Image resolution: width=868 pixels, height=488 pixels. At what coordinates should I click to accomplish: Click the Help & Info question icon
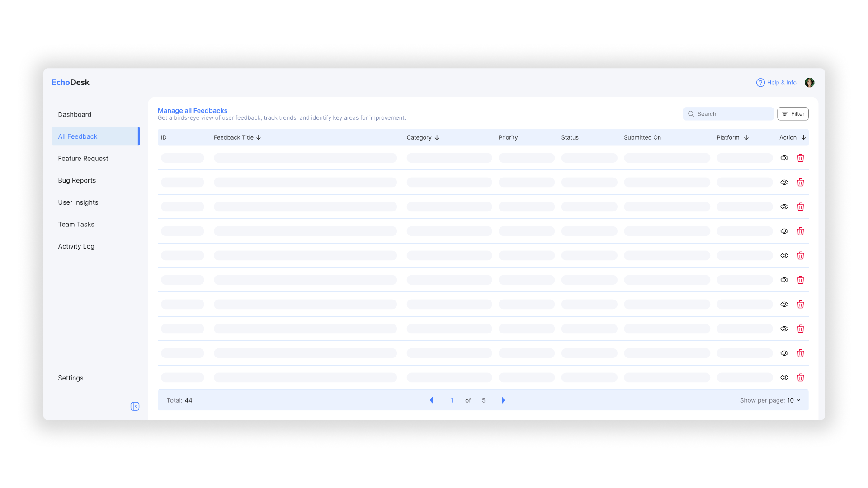coord(760,83)
